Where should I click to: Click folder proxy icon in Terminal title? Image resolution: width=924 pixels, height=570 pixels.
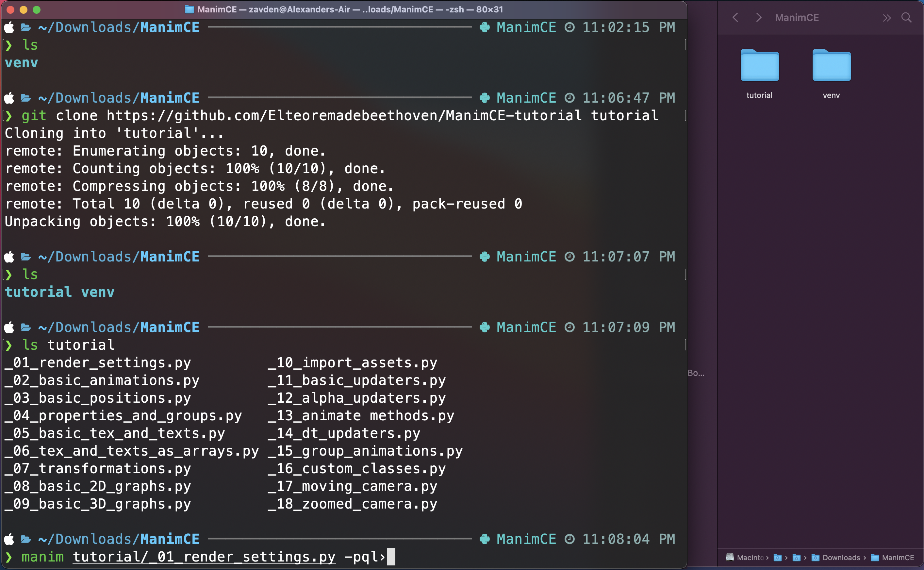189,9
